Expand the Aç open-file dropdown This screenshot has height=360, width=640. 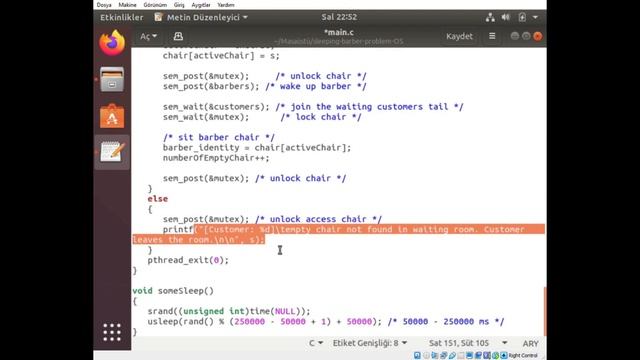click(148, 36)
